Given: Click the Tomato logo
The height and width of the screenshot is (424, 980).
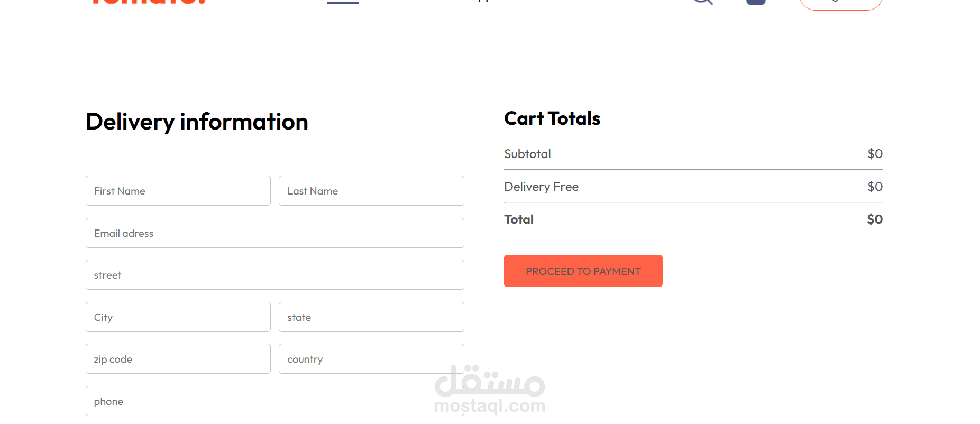Looking at the screenshot, I should pyautogui.click(x=148, y=2).
